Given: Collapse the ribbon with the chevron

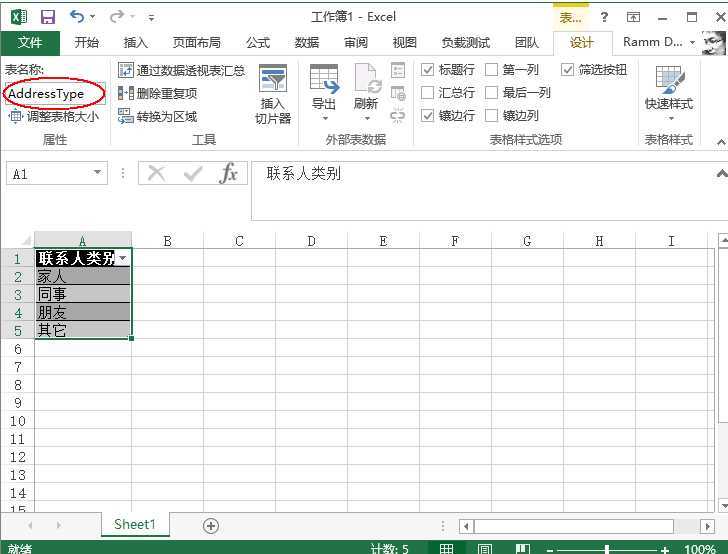Looking at the screenshot, I should (x=721, y=142).
